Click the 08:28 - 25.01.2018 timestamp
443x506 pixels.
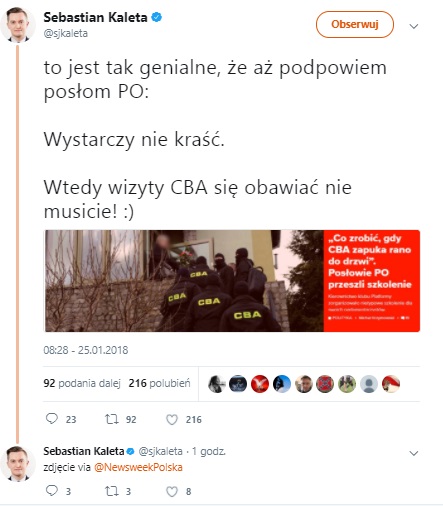tap(86, 350)
